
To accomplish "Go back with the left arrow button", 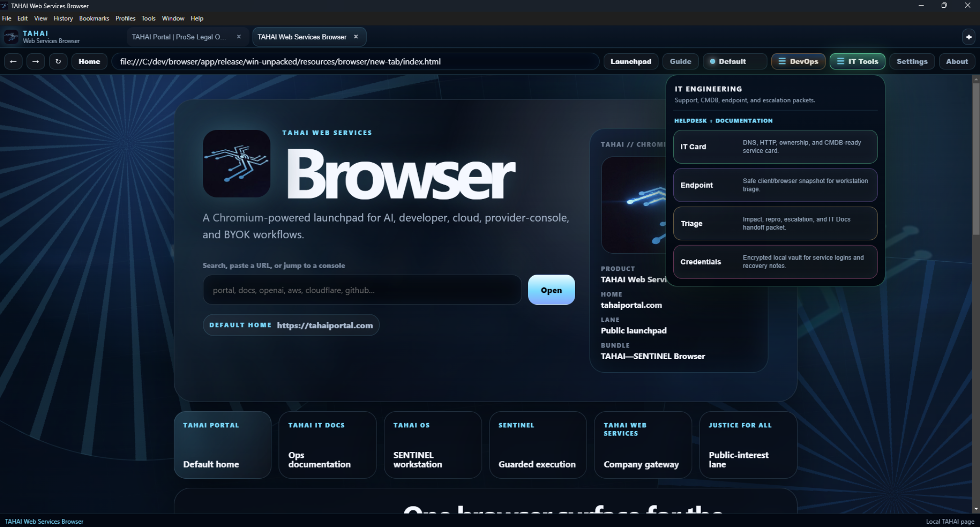I will pos(13,61).
